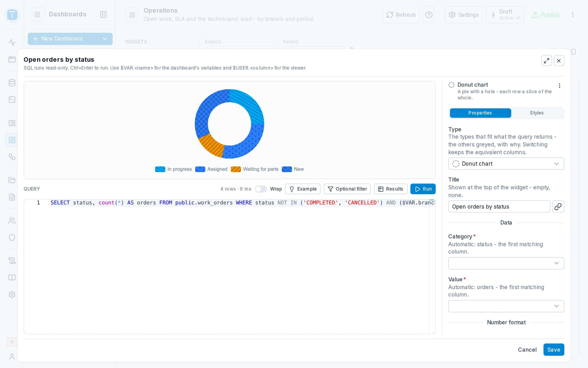Open the Draft version selector
This screenshot has width=588, height=368.
click(505, 15)
